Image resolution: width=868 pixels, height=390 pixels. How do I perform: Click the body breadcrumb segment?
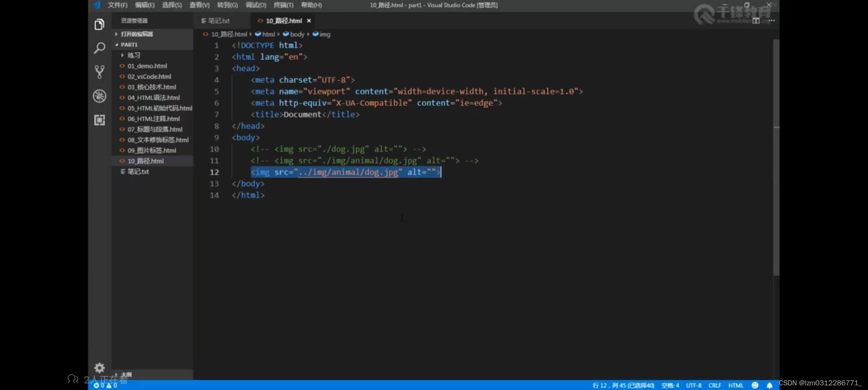pyautogui.click(x=294, y=34)
